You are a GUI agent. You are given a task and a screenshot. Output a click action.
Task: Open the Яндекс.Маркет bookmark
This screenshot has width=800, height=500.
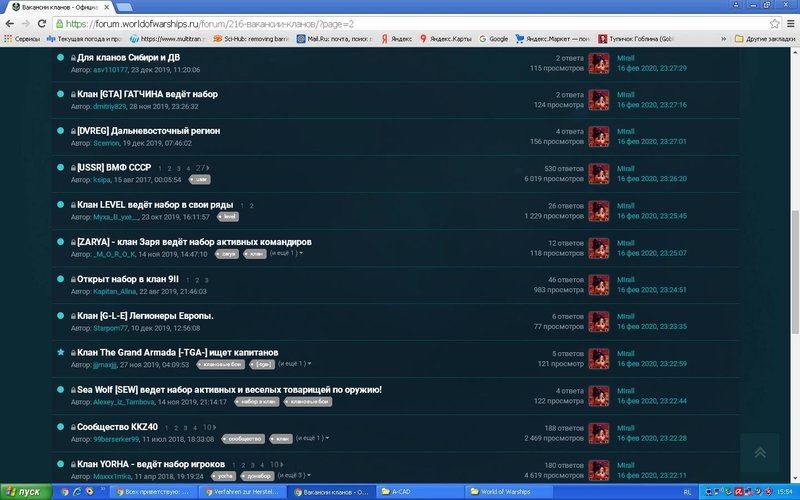553,39
